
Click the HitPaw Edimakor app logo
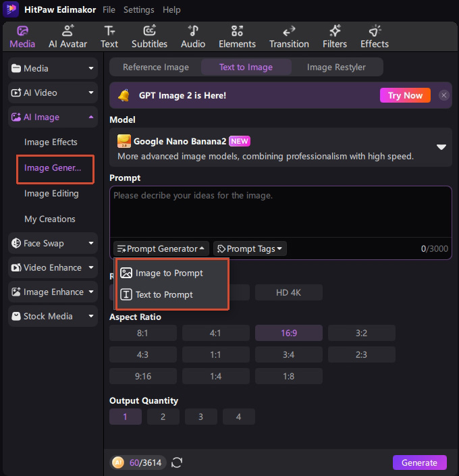[11, 9]
